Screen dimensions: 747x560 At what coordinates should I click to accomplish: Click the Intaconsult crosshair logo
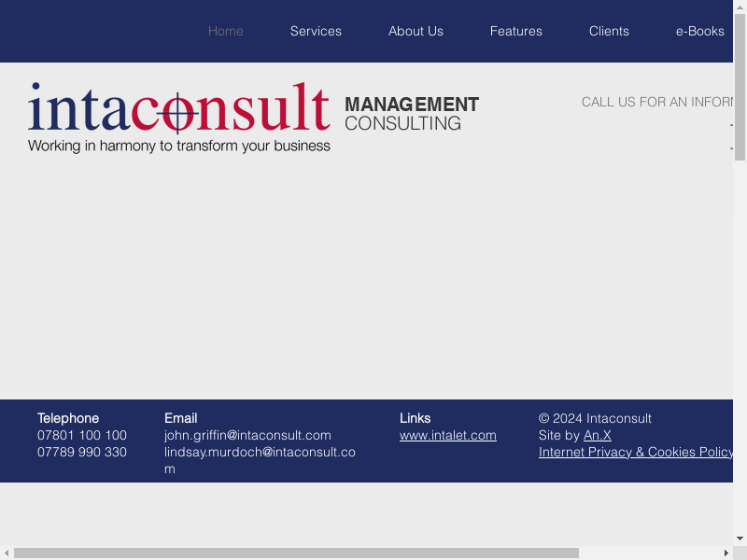point(178,117)
